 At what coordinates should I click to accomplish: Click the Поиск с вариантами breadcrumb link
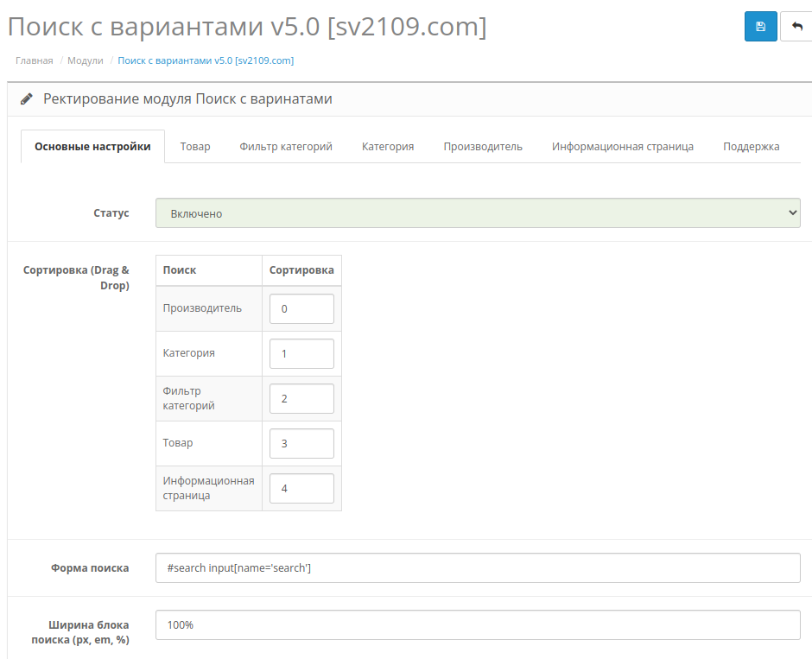(x=206, y=60)
